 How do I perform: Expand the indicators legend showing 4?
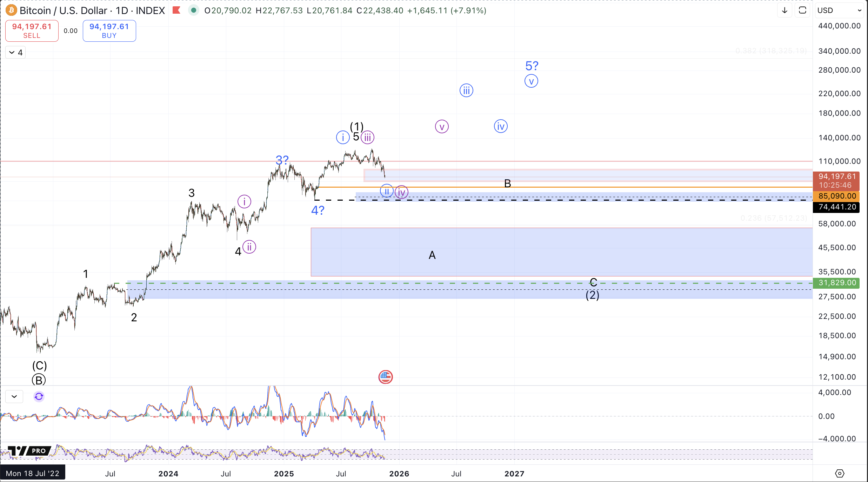pyautogui.click(x=16, y=53)
